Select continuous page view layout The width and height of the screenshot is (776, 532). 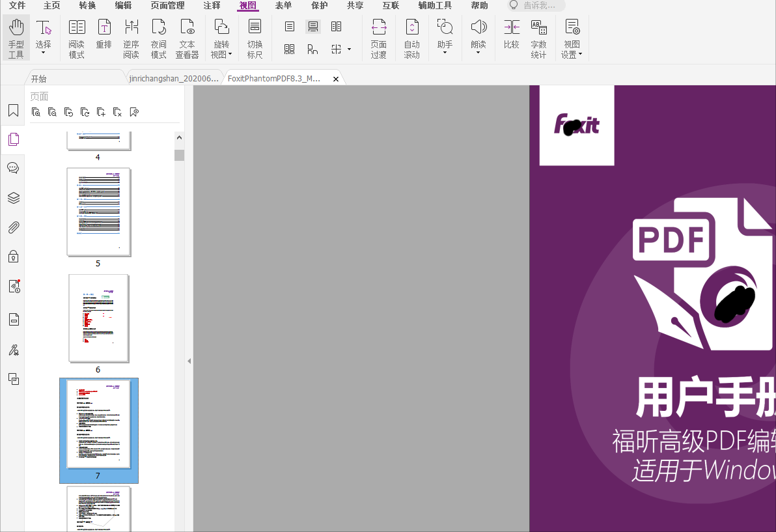[x=313, y=27]
